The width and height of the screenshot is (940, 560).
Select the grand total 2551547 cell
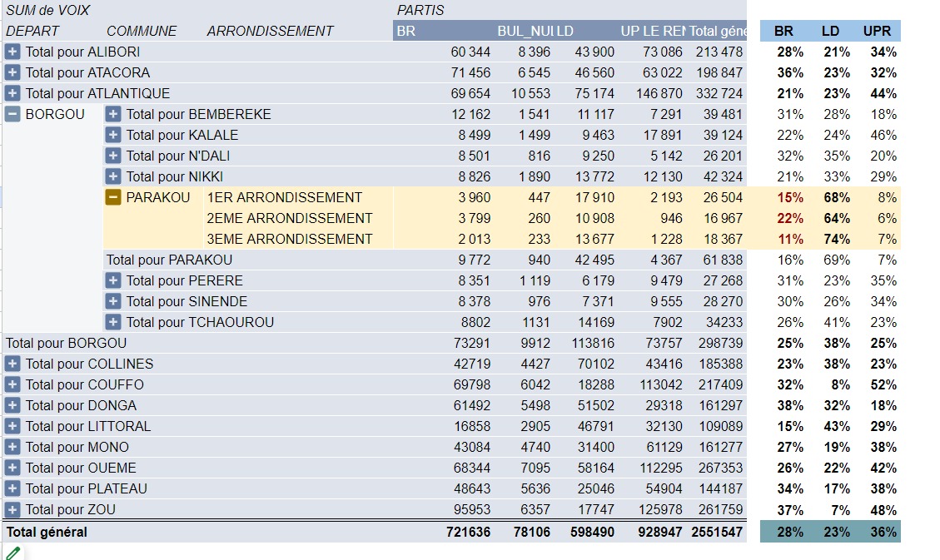tap(717, 532)
